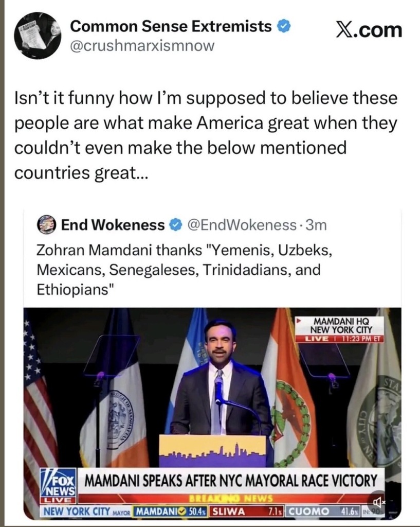
Task: Open the @crushmarxismnow handle
Action: 141,47
